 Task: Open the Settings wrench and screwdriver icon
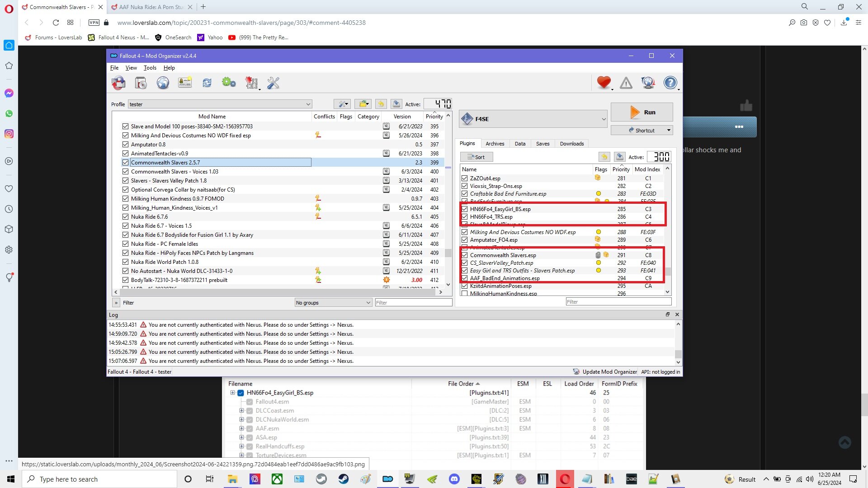click(x=274, y=83)
